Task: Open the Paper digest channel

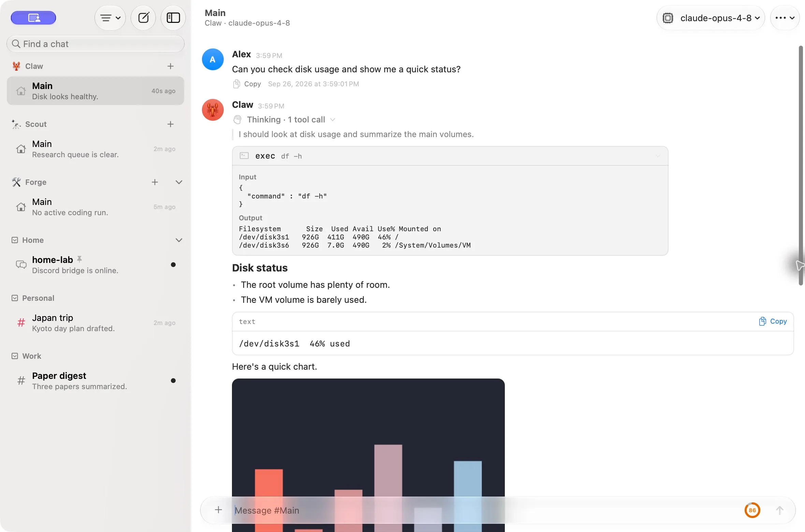Action: [x=96, y=381]
